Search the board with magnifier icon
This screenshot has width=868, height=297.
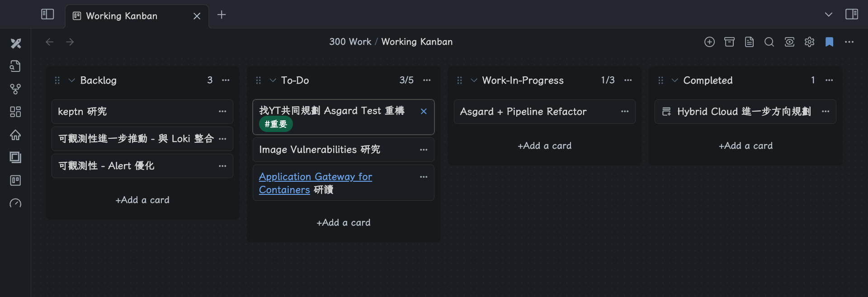[x=769, y=42]
